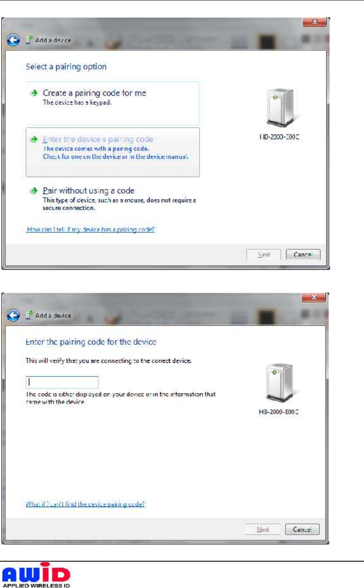Click the Add a device title icon in the upper window

coord(29,40)
